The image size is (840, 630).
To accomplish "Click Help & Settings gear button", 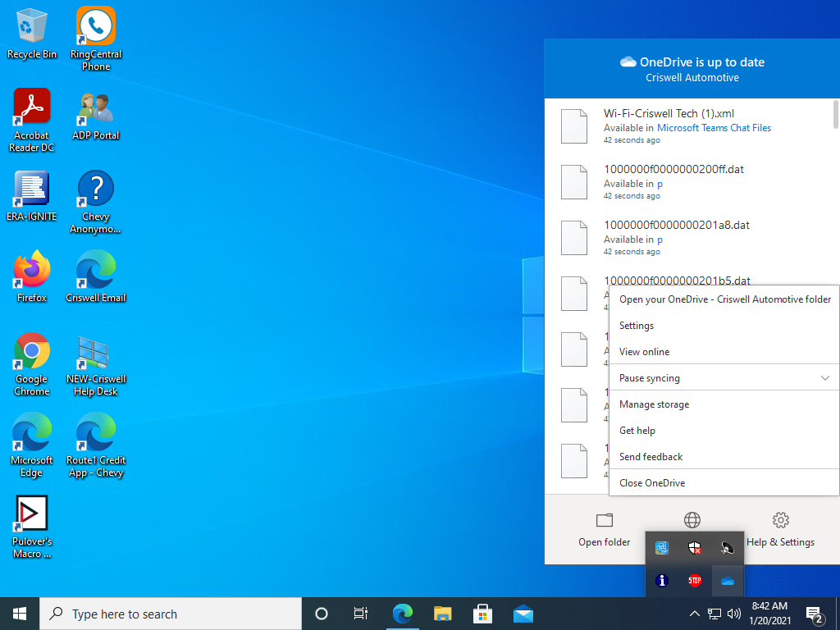I will (781, 529).
